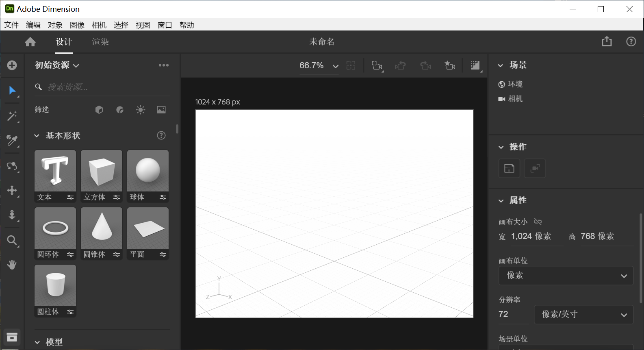Open the add and import content button

[x=12, y=65]
